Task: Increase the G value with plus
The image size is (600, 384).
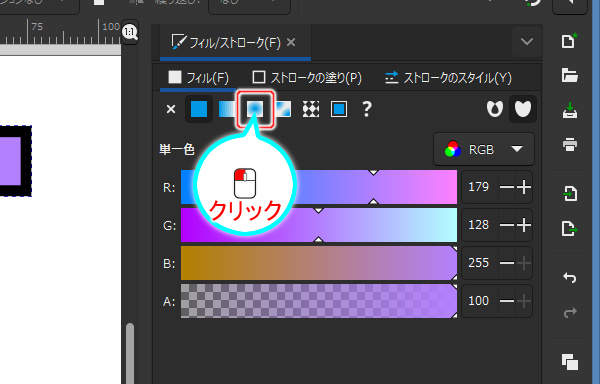Action: [524, 225]
